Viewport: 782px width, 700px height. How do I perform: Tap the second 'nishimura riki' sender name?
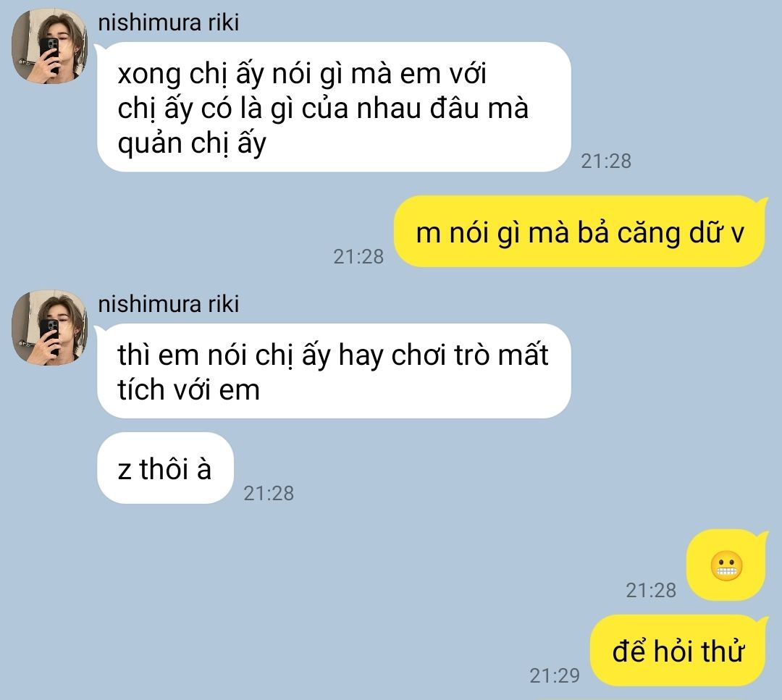[x=169, y=304]
